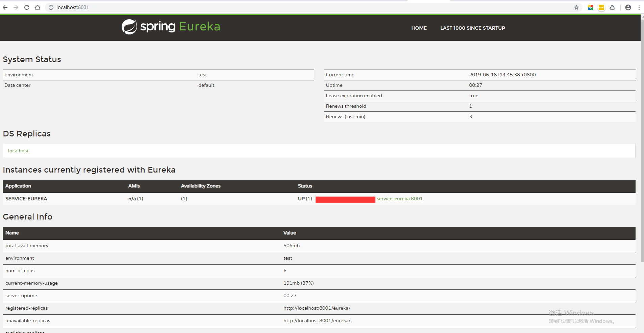The height and width of the screenshot is (333, 644).
Task: Select the time value 2019-06-18T14:45:38 +0800
Action: (502, 75)
